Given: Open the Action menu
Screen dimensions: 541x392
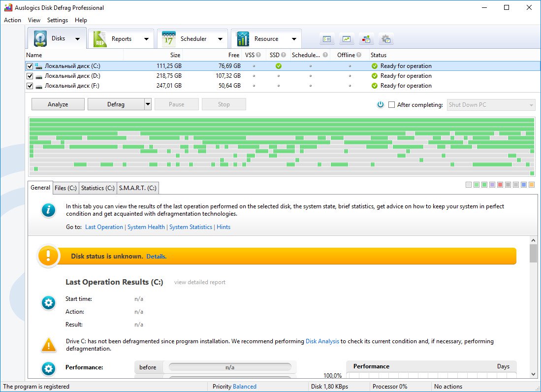Looking at the screenshot, I should (x=12, y=20).
